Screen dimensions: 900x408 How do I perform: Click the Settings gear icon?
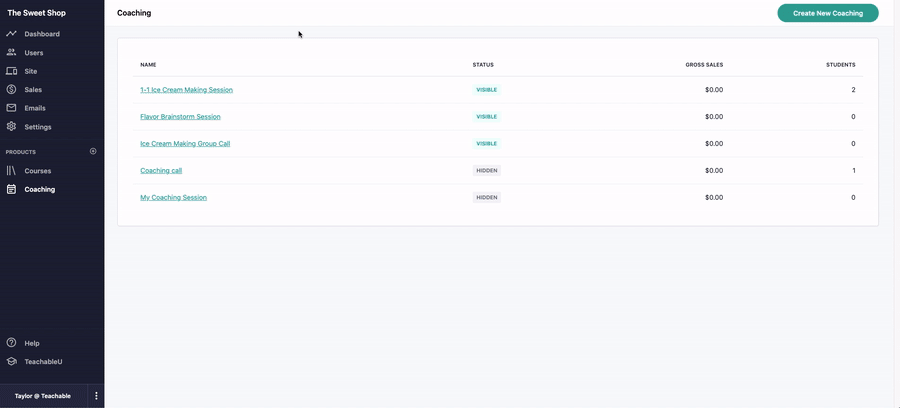(x=11, y=127)
